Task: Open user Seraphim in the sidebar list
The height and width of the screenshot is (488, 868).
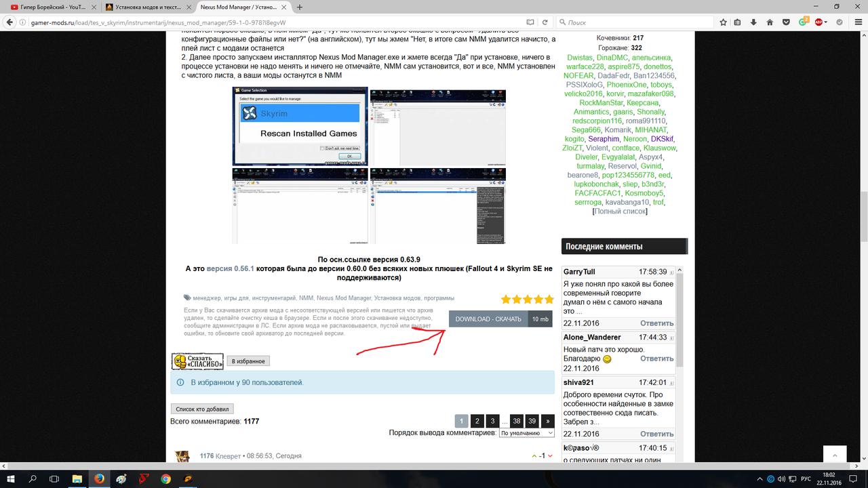Action: click(604, 139)
